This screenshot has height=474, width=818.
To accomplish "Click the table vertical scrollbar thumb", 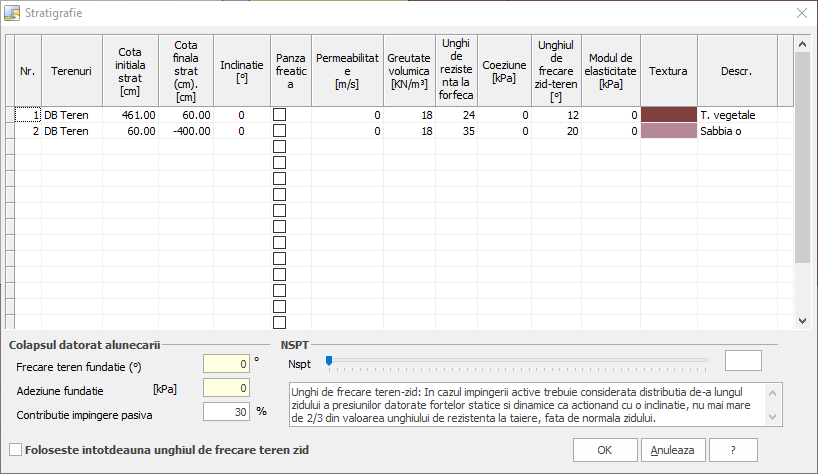I will point(802,157).
